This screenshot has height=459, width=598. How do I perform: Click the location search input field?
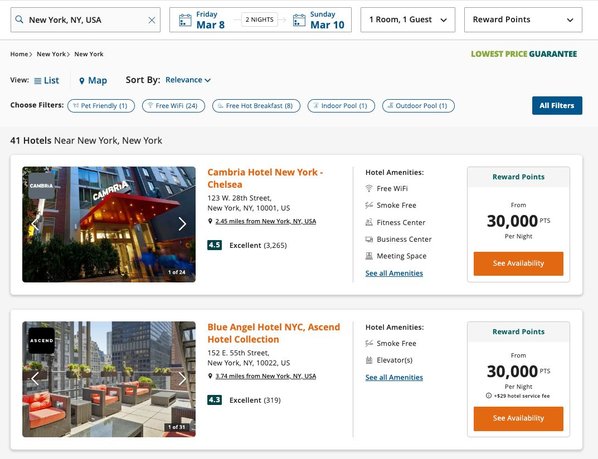pos(85,20)
